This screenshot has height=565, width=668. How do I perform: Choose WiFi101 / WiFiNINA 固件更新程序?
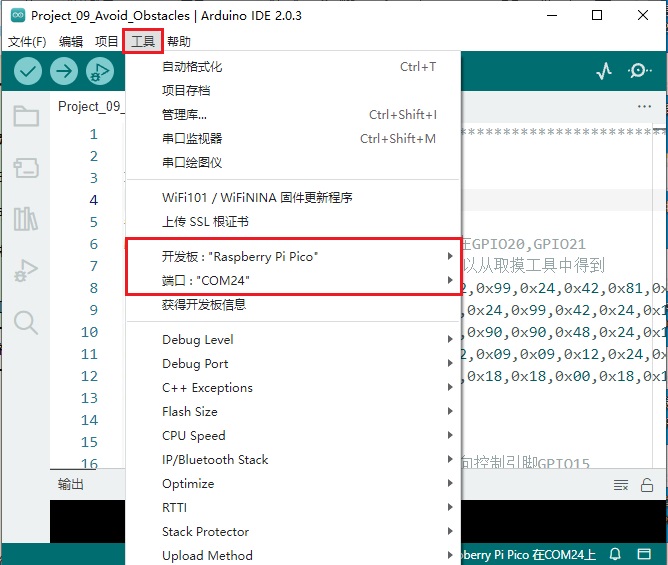[x=294, y=197]
